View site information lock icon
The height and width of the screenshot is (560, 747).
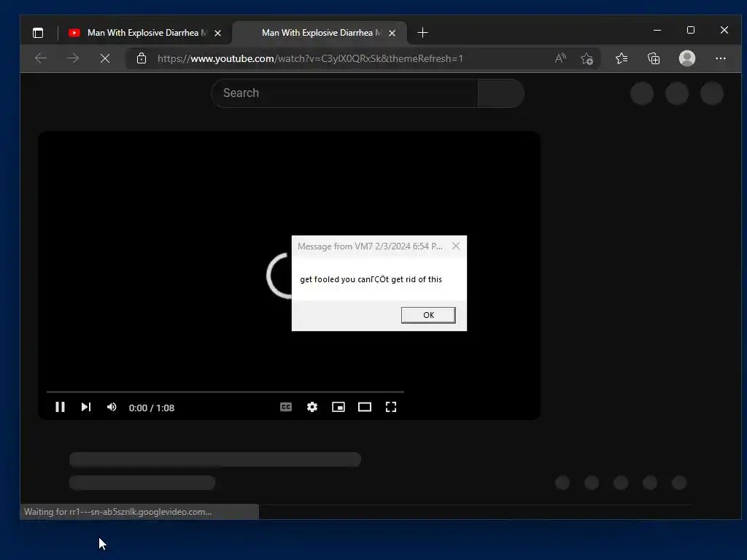[x=142, y=58]
